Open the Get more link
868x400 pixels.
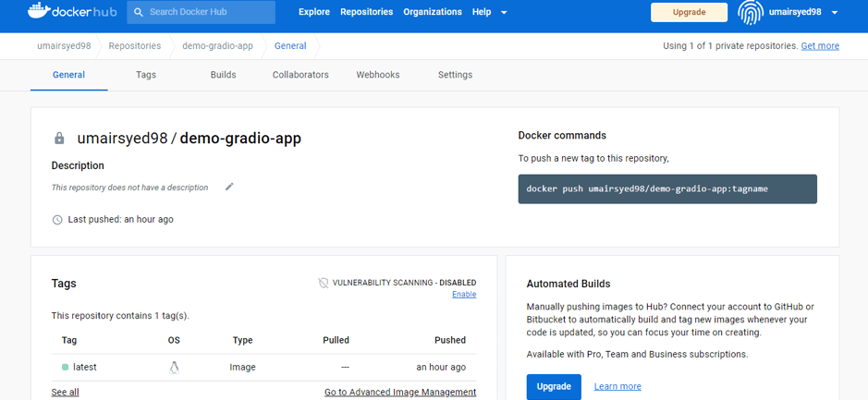pos(820,46)
